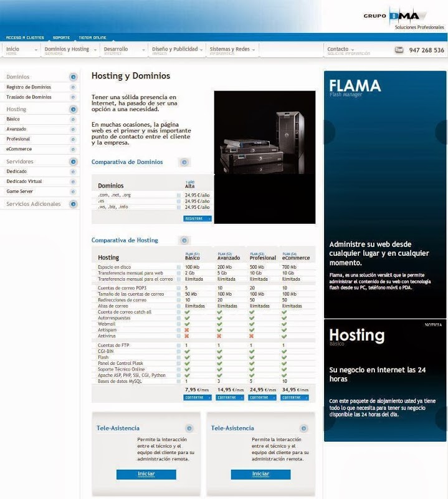Screen dimensions: 448x499
Task: Click the Bases de datos MySQL row label
Action: (120, 381)
